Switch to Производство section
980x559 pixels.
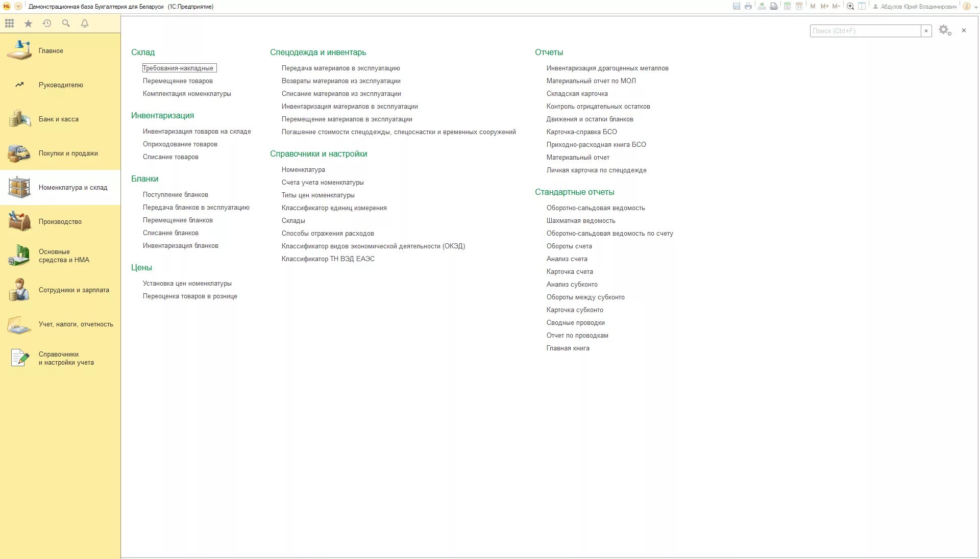60,222
